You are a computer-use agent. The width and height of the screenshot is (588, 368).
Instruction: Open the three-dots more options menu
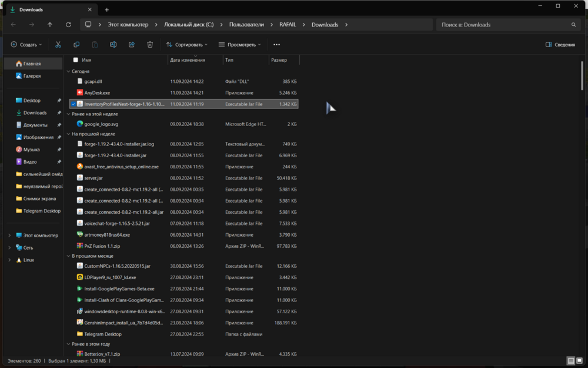[x=277, y=44]
